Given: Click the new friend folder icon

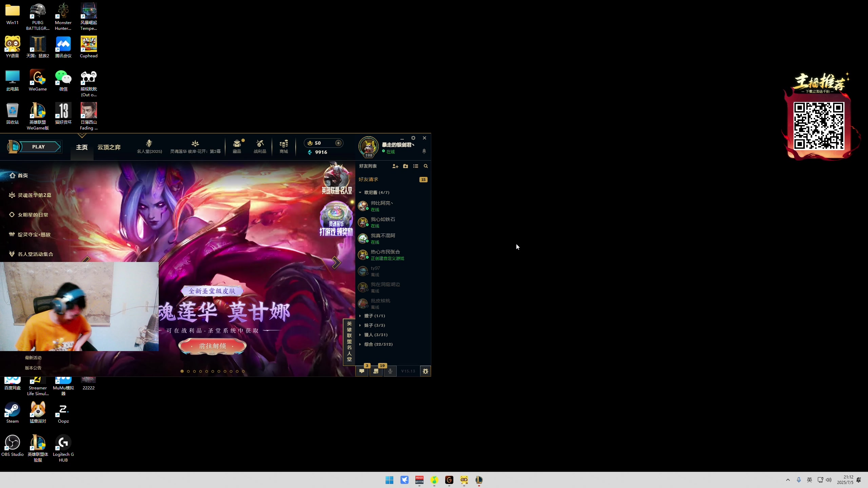Looking at the screenshot, I should click(406, 166).
